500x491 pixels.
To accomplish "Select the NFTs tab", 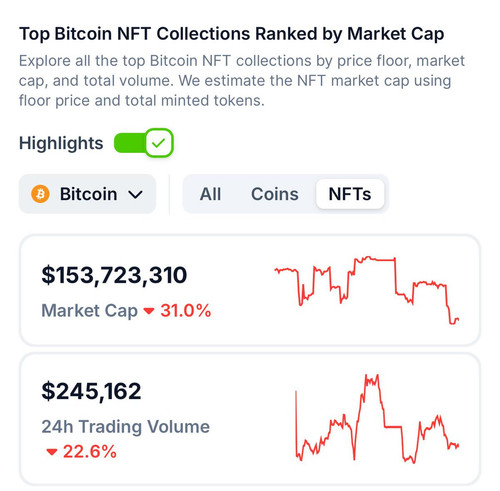I will (350, 194).
